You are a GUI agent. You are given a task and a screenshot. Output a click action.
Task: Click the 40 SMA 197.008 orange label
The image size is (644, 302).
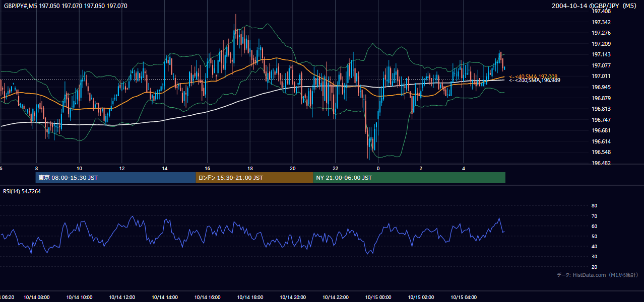pyautogui.click(x=533, y=76)
